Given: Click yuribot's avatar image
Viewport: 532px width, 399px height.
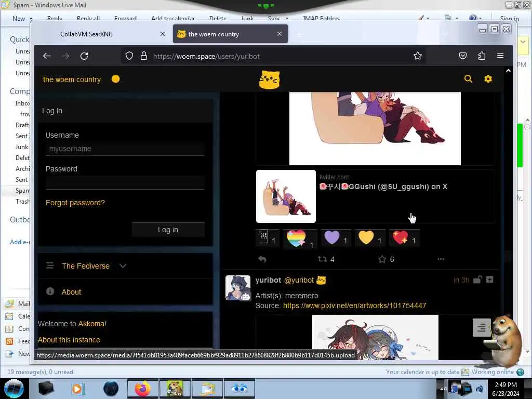Looking at the screenshot, I should coord(238,288).
